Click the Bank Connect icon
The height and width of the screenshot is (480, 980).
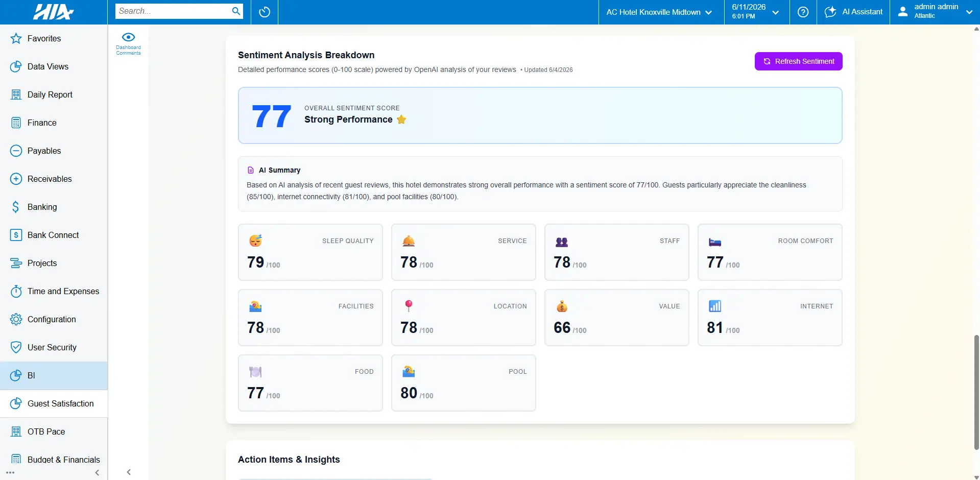[x=16, y=235]
